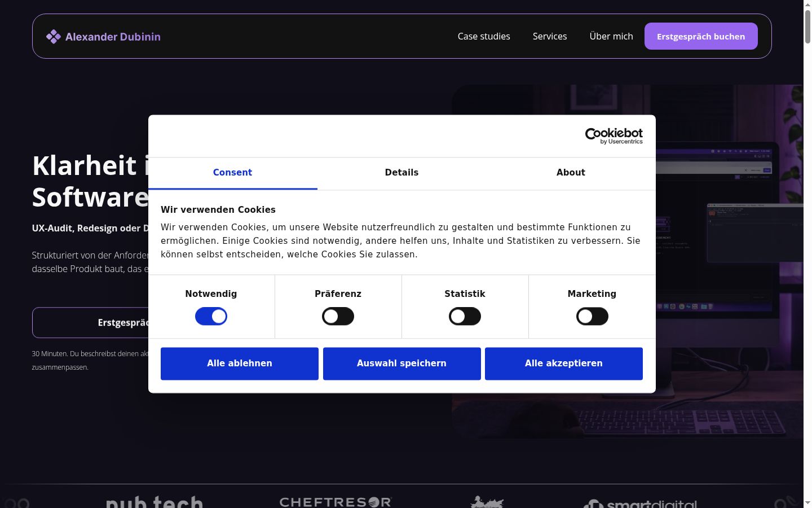Viewport: 812px width, 508px height.
Task: Open the About tab
Action: [571, 173]
